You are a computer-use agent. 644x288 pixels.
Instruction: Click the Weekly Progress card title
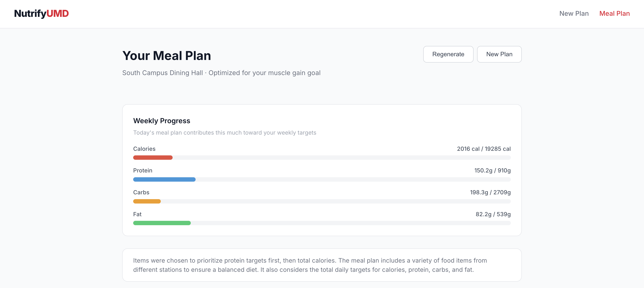[161, 121]
